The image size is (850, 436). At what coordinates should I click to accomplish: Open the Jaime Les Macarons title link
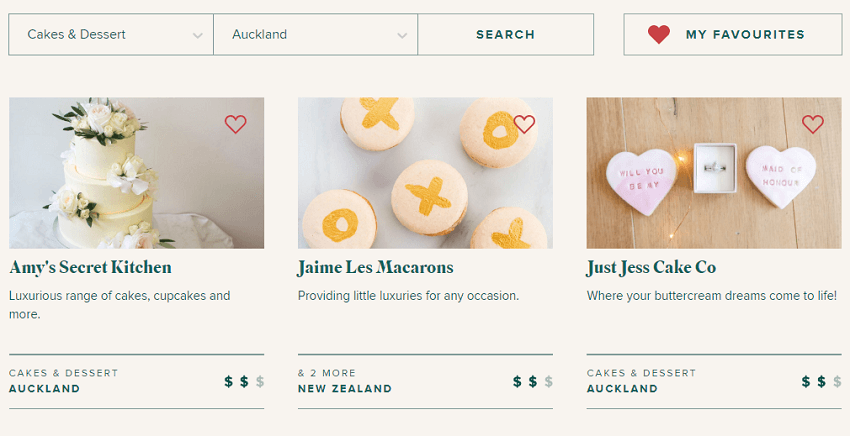coord(375,268)
